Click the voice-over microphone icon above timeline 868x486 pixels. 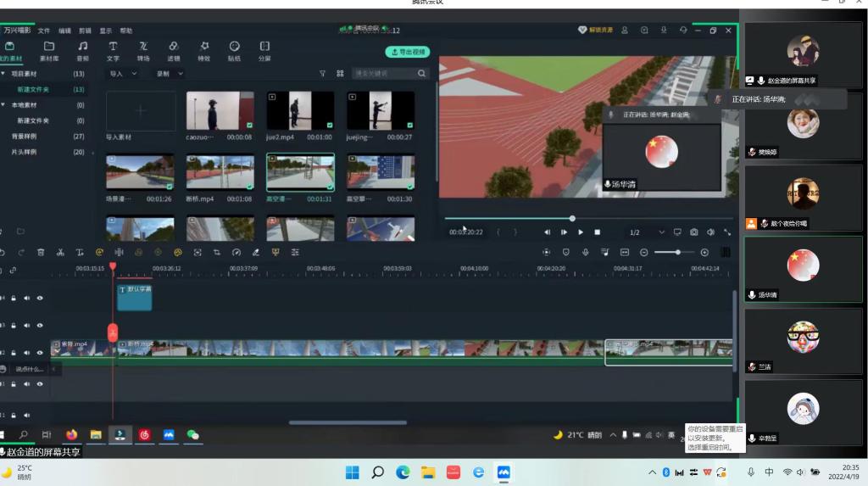(x=585, y=252)
